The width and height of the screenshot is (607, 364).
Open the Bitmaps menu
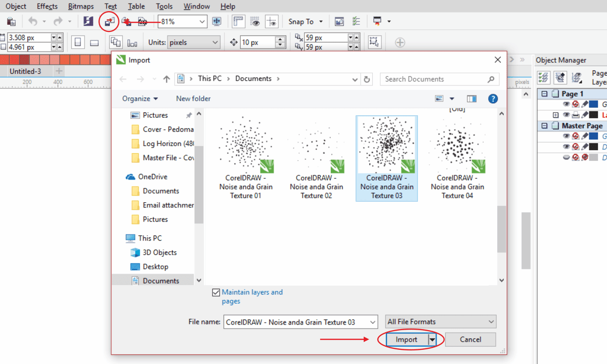pos(81,6)
